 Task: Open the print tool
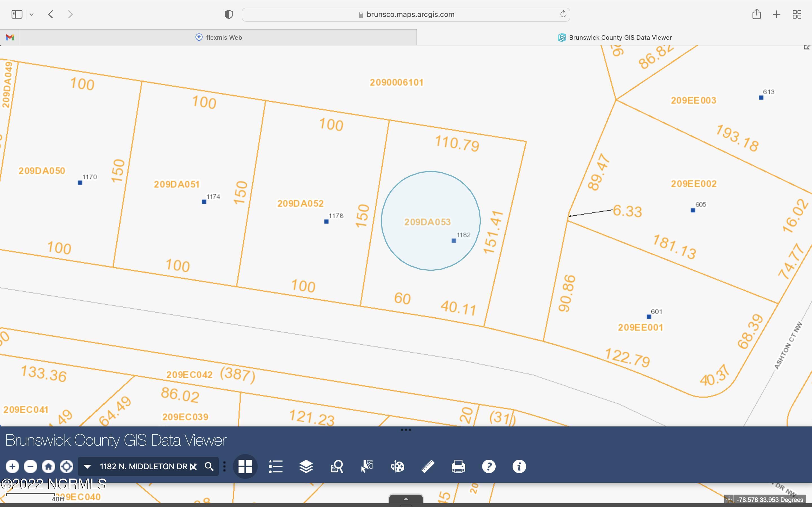tap(458, 466)
